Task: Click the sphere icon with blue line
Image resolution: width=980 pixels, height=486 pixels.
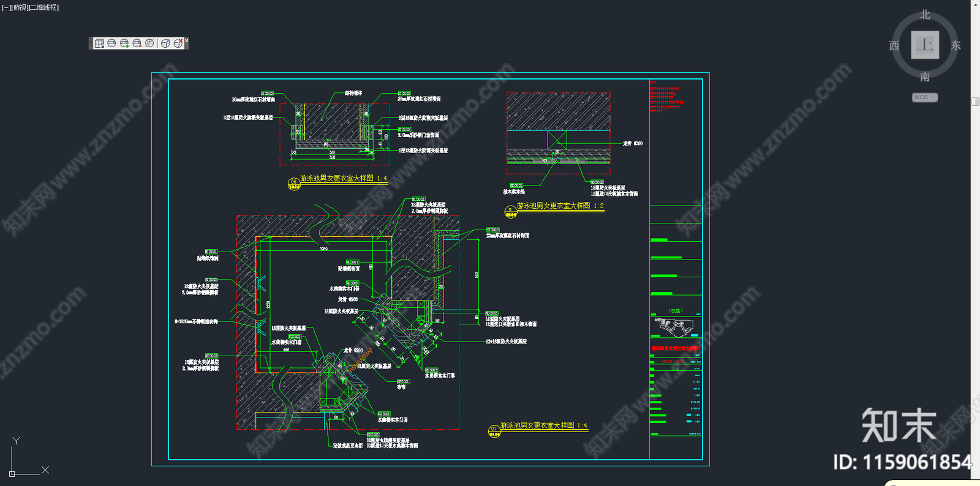Action: pyautogui.click(x=165, y=43)
